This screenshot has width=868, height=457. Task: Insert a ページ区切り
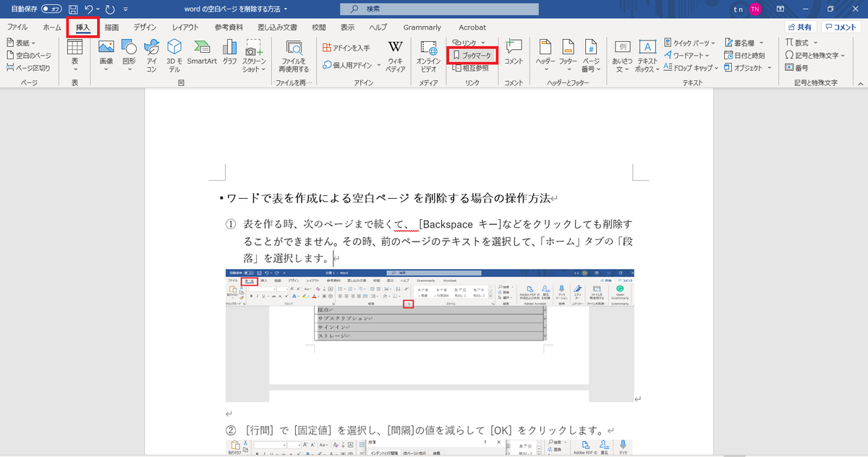(x=28, y=67)
